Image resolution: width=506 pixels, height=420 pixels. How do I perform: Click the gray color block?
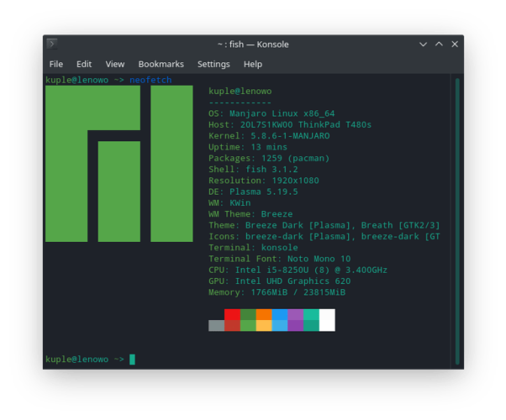216,325
